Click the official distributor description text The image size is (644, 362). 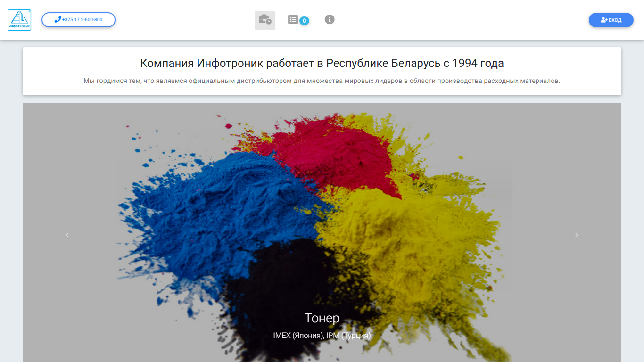pos(322,81)
